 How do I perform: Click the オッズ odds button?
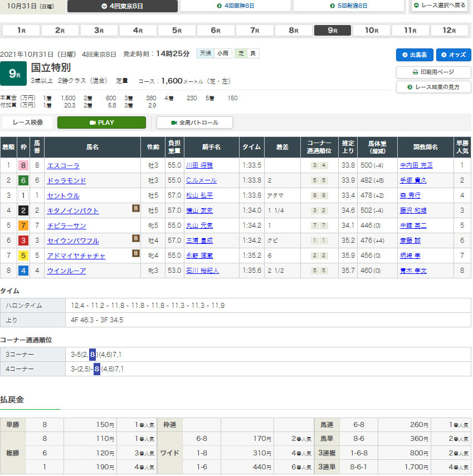coord(454,55)
